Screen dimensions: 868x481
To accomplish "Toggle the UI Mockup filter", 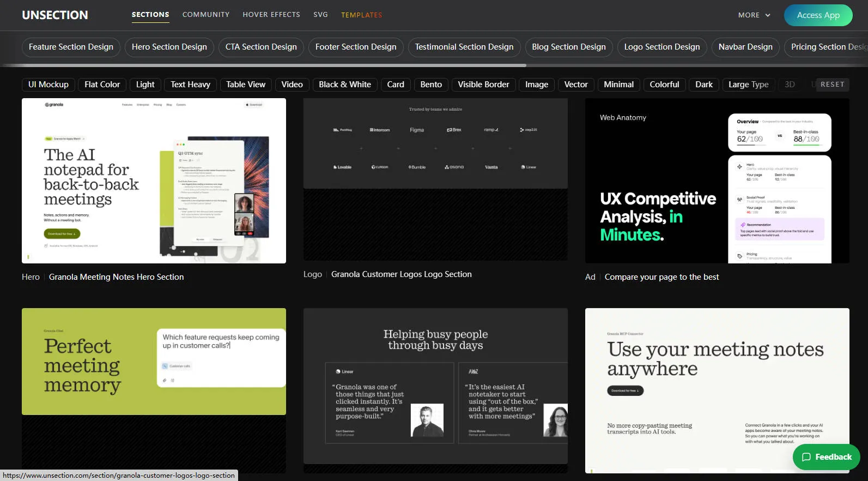I will pos(48,85).
